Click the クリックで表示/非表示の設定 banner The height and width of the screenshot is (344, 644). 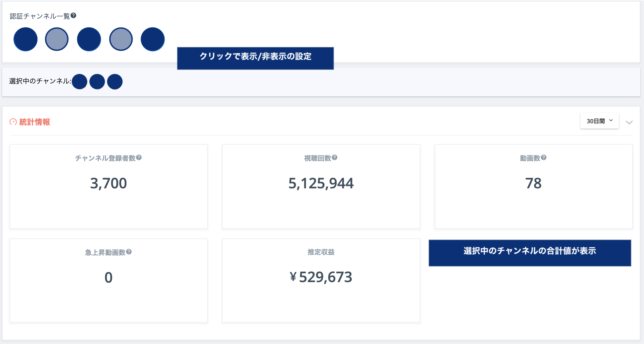pyautogui.click(x=255, y=58)
